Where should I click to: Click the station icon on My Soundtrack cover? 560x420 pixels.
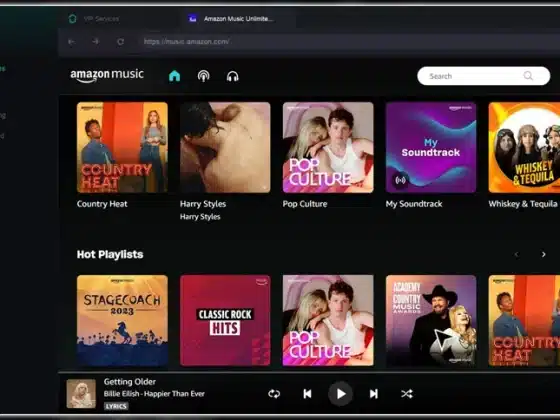(x=400, y=180)
